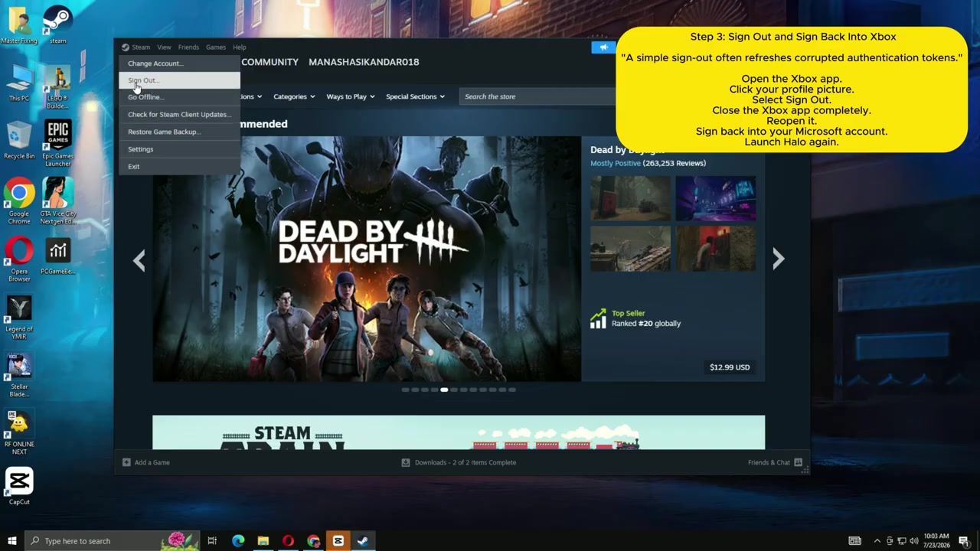Open the notification center icon
This screenshot has height=551, width=980.
964,541
